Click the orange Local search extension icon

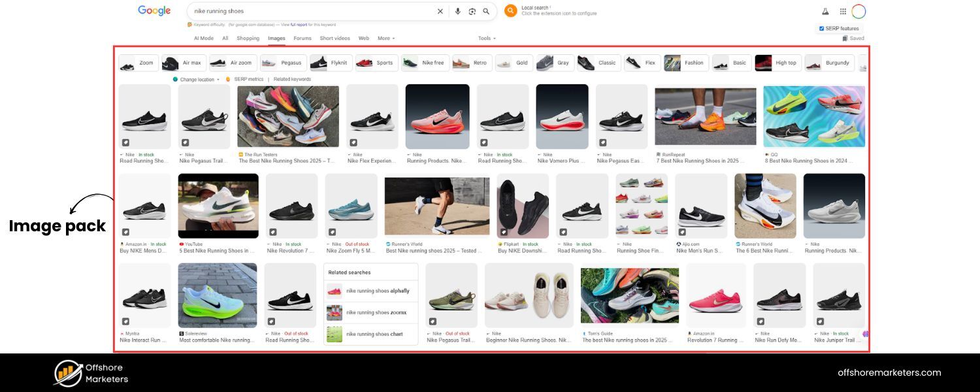pos(510,10)
